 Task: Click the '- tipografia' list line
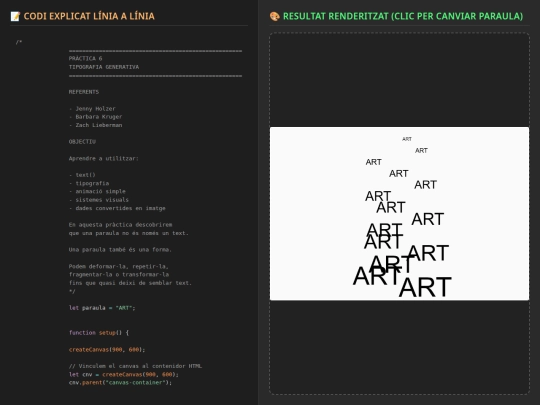pyautogui.click(x=89, y=183)
